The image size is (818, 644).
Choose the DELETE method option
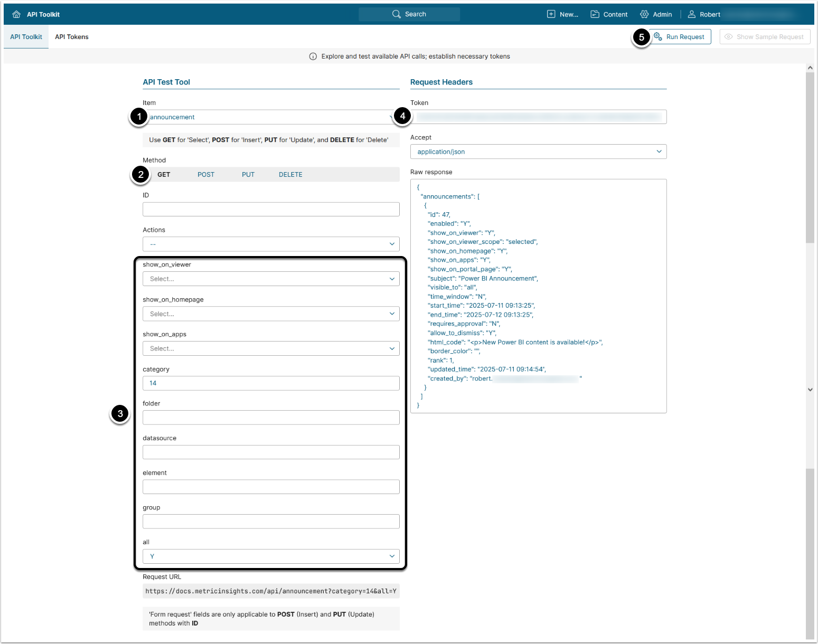click(x=290, y=175)
